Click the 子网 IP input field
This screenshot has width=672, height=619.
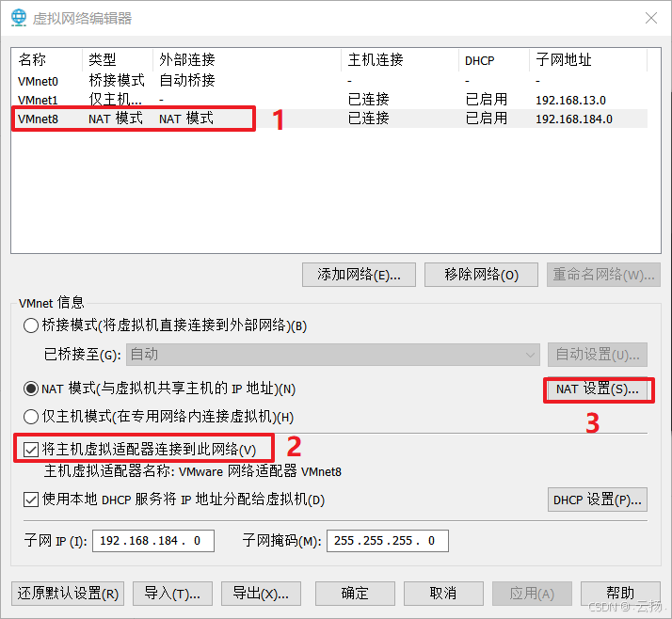coord(153,541)
